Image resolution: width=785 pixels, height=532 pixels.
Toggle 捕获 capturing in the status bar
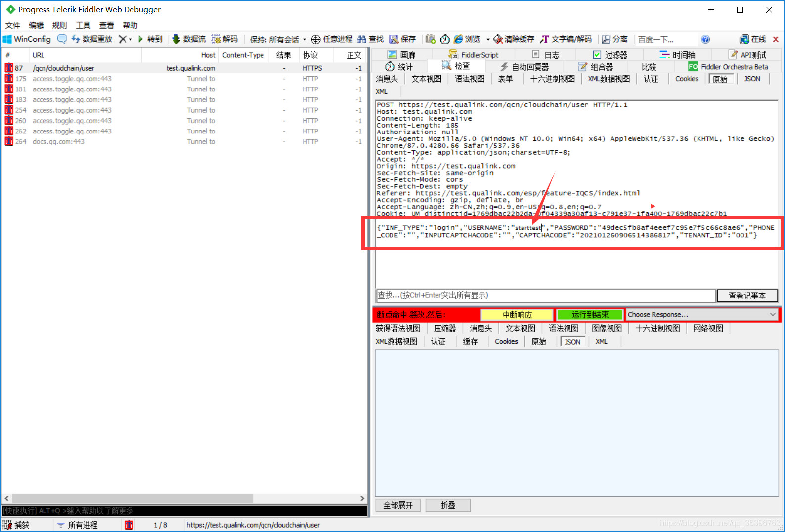[17, 525]
